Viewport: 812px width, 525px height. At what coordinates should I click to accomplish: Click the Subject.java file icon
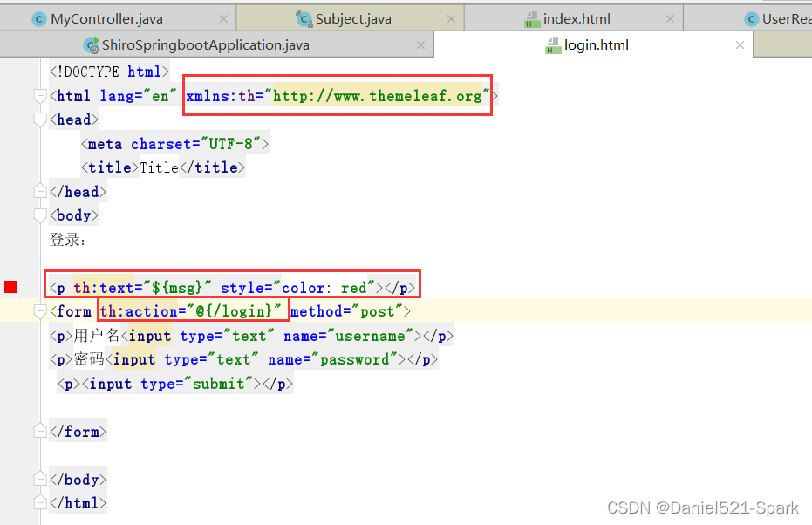[x=304, y=19]
